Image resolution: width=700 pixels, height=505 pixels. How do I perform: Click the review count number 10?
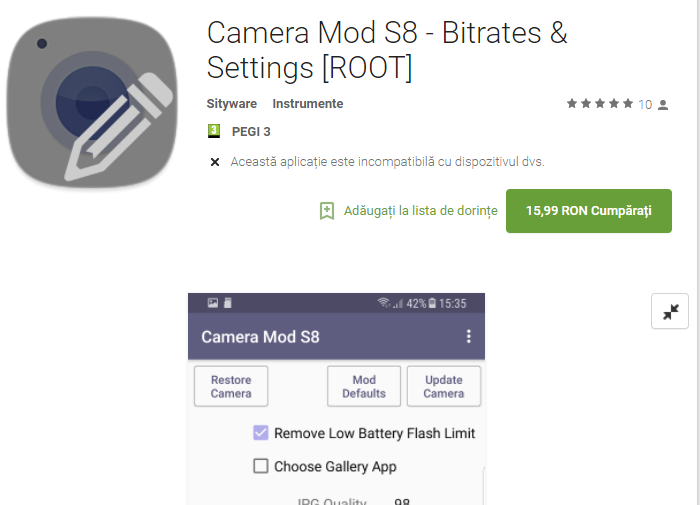pos(645,104)
